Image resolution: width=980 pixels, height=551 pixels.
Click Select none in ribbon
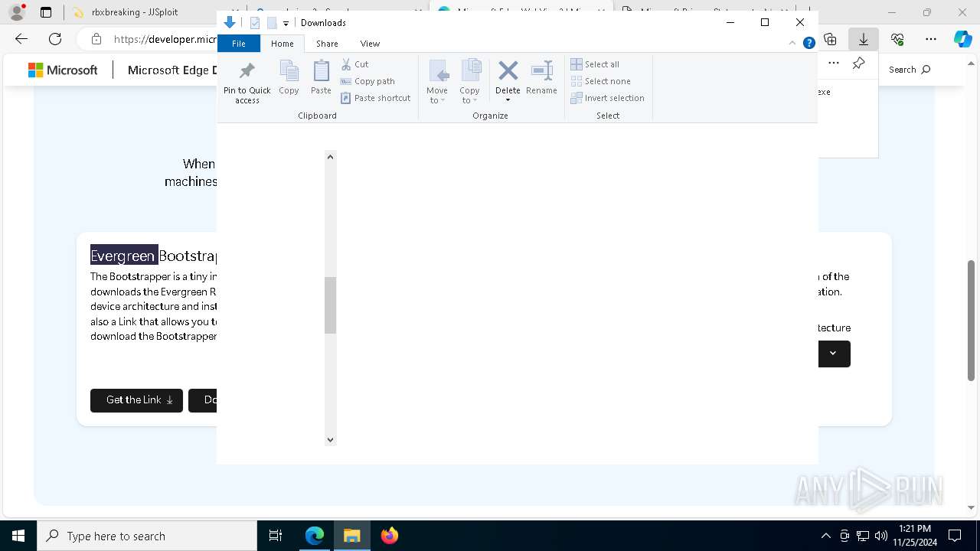tap(600, 81)
